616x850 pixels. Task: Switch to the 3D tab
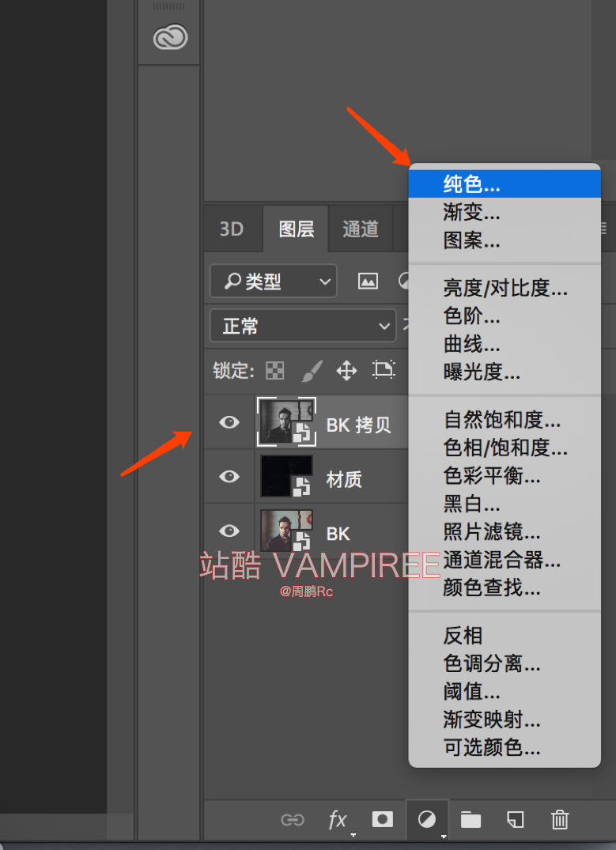pos(232,229)
